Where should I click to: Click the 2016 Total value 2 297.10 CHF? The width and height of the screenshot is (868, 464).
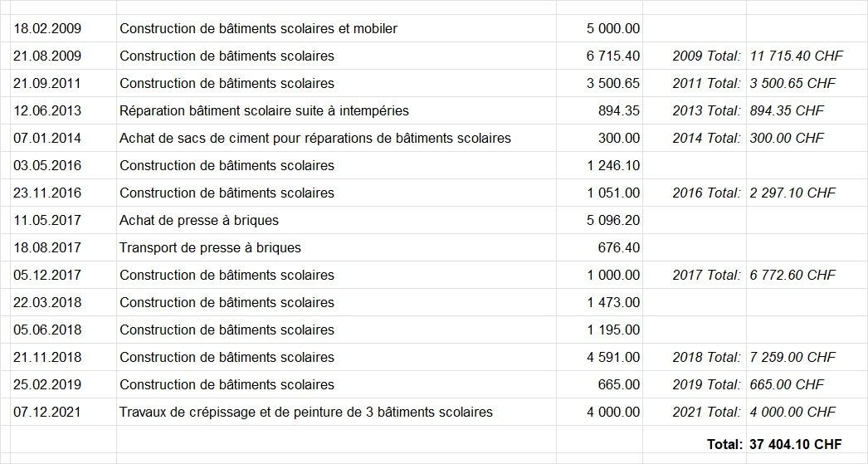click(x=792, y=193)
